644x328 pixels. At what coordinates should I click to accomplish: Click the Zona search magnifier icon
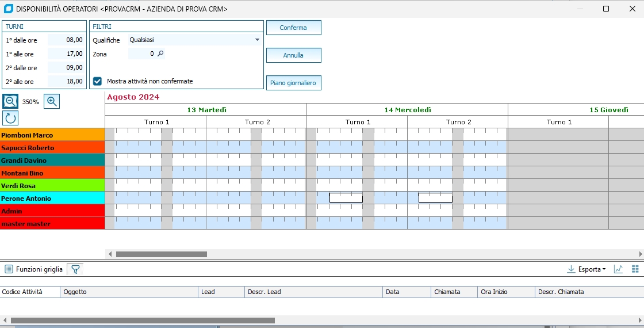click(161, 54)
